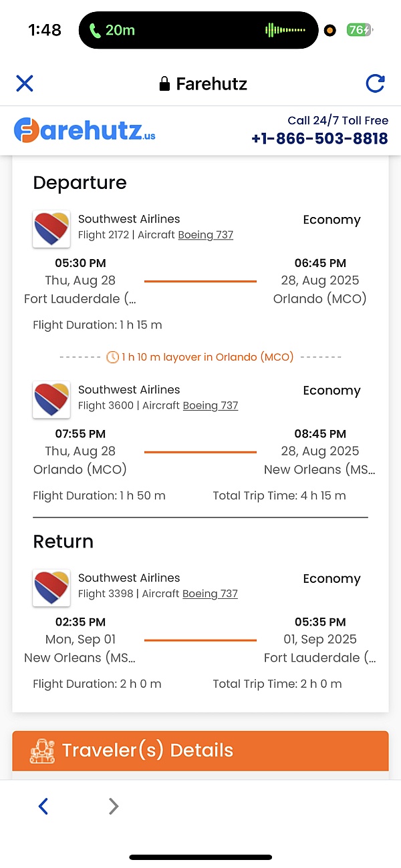The width and height of the screenshot is (401, 868).
Task: Tap the layover clock icon
Action: point(112,357)
